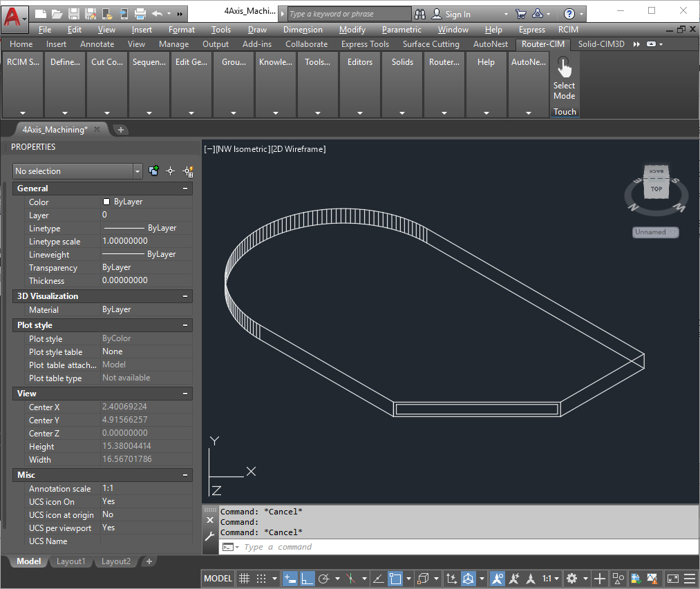Open the No selection dropdown
Screen dimensions: 700x589
[x=138, y=171]
